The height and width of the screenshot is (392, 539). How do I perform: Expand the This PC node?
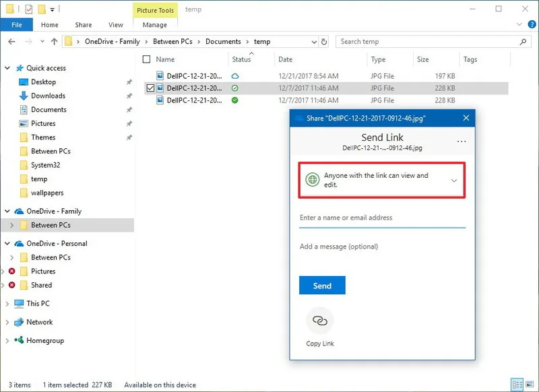tap(7, 303)
